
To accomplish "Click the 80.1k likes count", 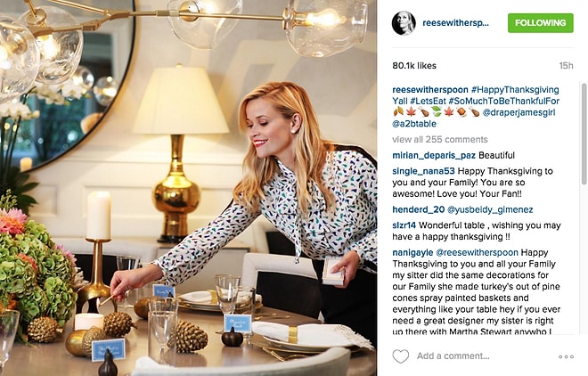I will tap(414, 66).
